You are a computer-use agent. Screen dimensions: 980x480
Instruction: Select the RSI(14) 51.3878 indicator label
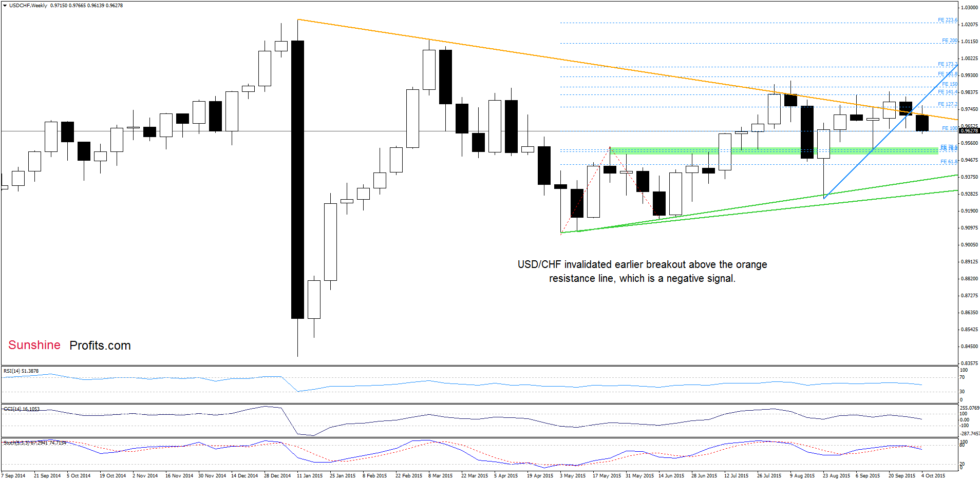click(21, 371)
